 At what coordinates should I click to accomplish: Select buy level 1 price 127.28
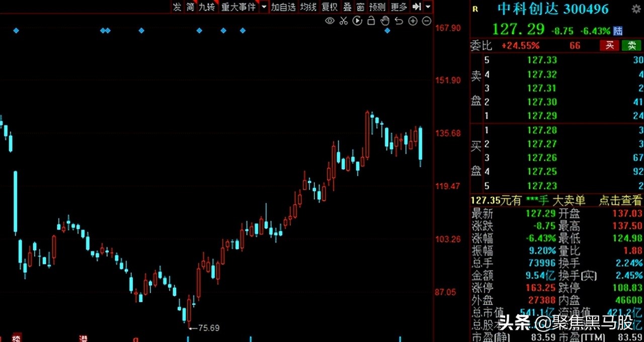[542, 130]
